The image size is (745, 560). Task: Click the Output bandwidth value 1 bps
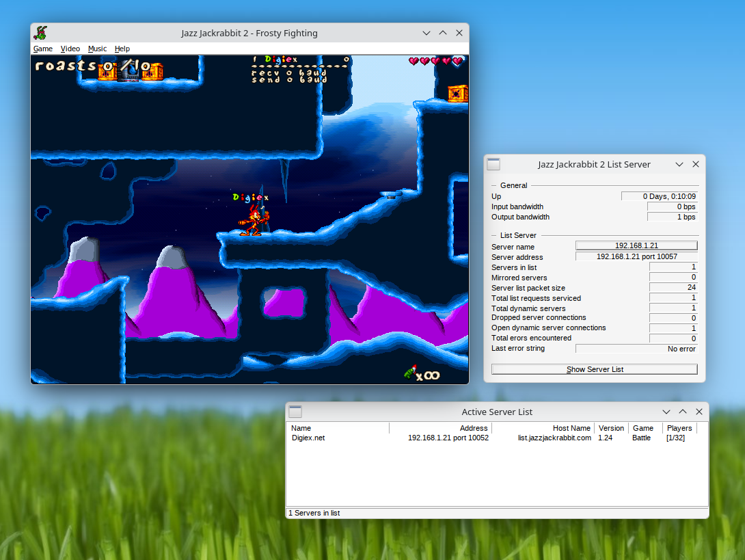click(x=673, y=217)
